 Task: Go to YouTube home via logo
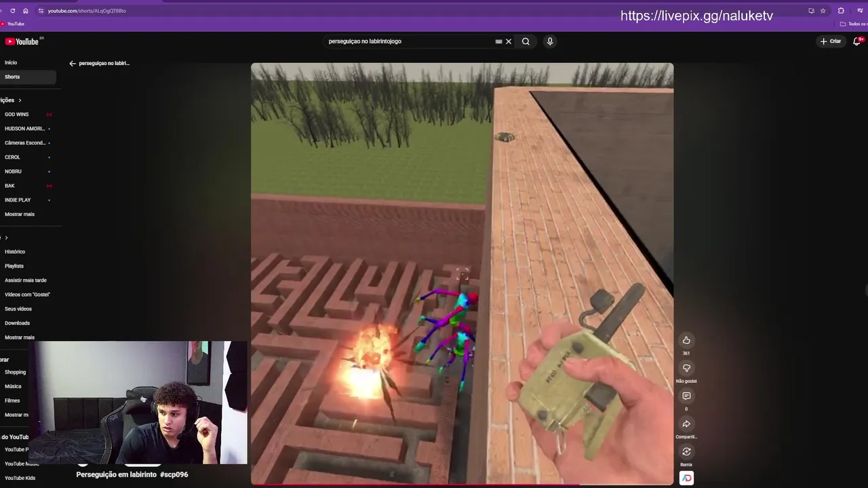click(22, 41)
